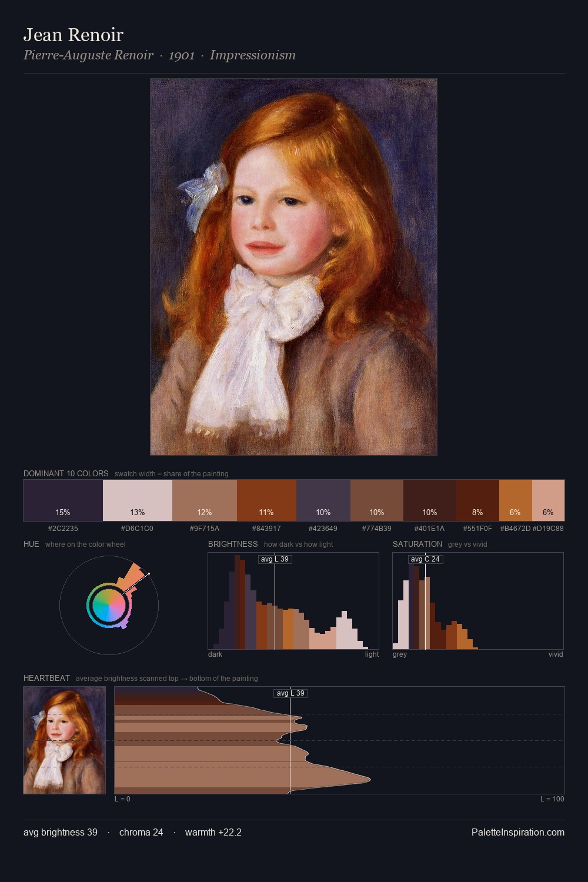Image resolution: width=588 pixels, height=882 pixels.
Task: Open the main Jean Renoir painting image
Action: click(293, 267)
